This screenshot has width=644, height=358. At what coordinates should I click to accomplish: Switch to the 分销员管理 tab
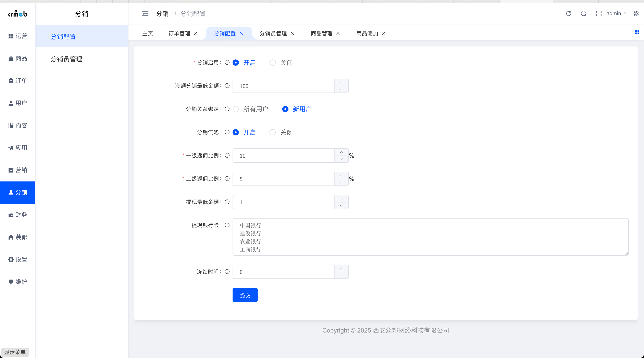pos(273,34)
